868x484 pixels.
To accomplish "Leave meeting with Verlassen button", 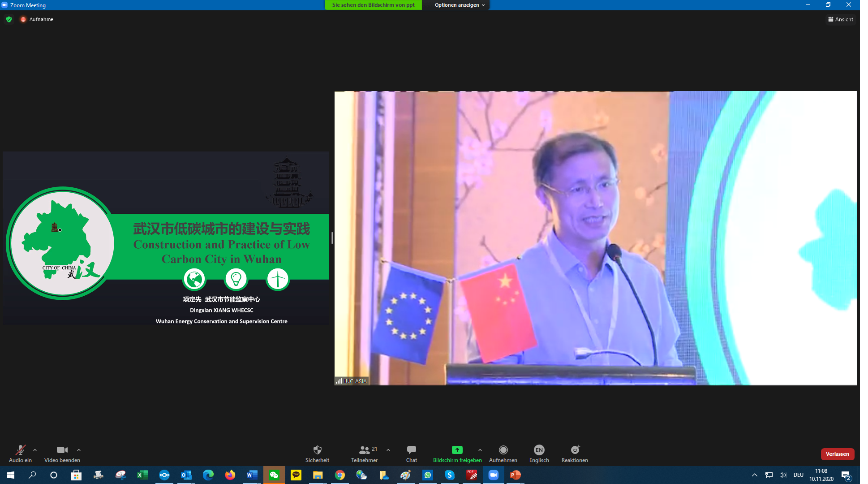I will pos(837,454).
